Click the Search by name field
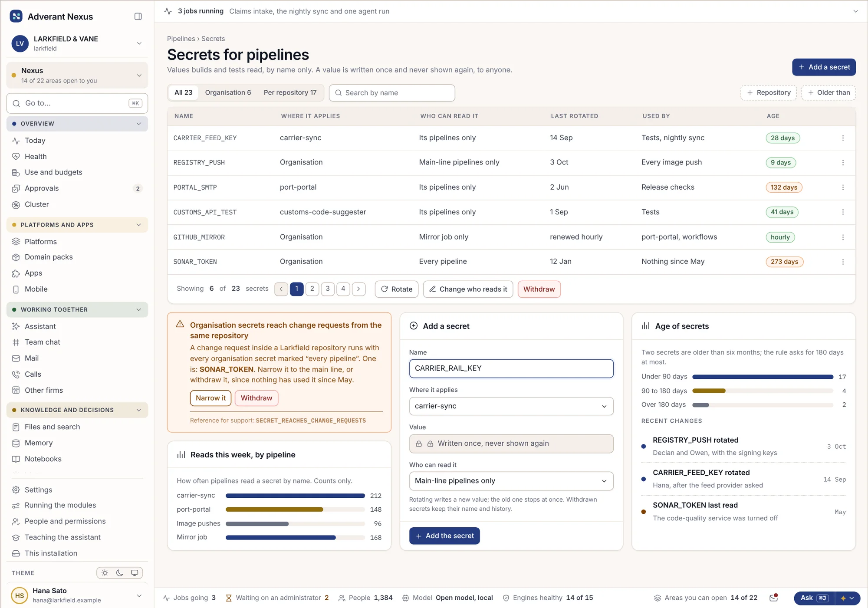This screenshot has height=608, width=868. pyautogui.click(x=392, y=93)
